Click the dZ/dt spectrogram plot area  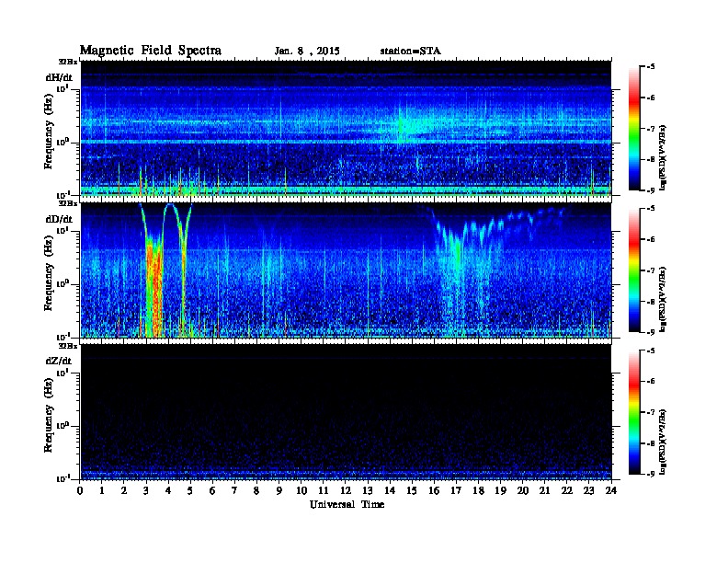tap(346, 412)
